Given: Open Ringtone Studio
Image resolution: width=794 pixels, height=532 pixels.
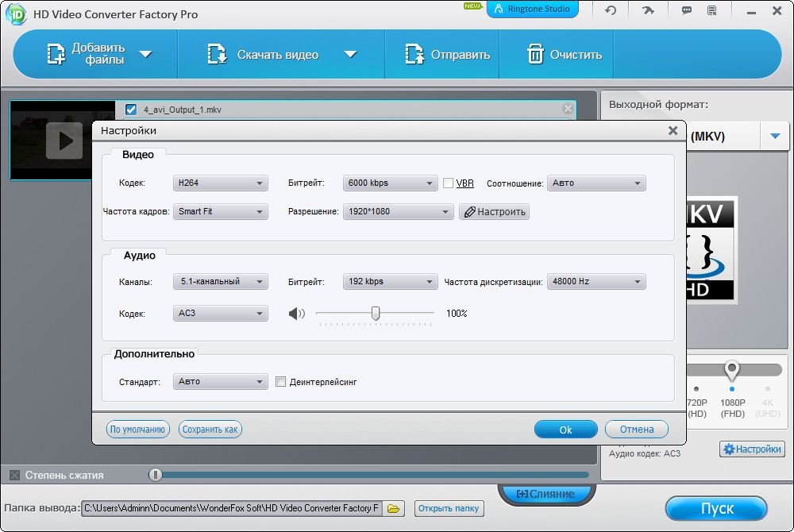Looking at the screenshot, I should click(x=532, y=9).
